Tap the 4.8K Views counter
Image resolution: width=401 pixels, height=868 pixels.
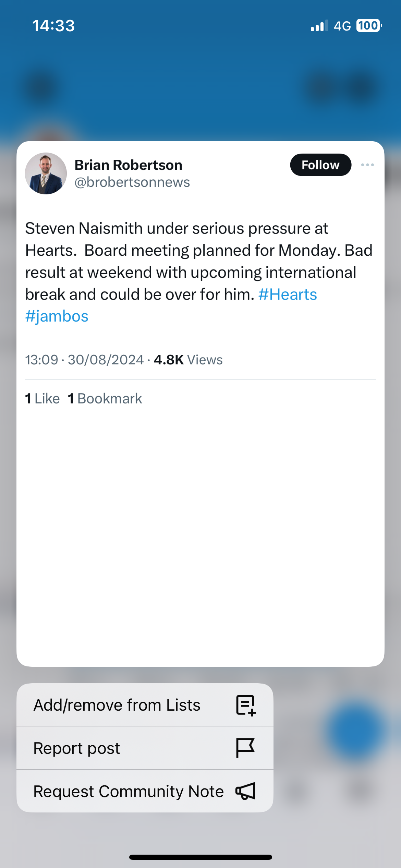(188, 360)
